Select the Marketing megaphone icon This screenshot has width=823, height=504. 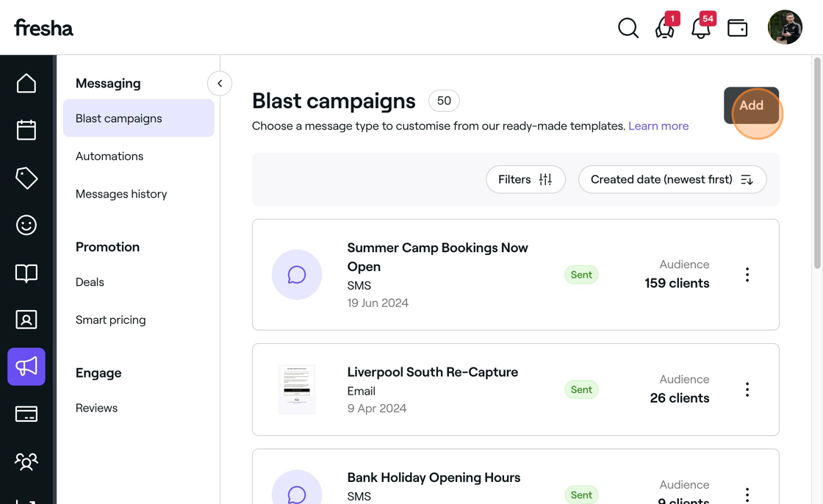point(26,367)
